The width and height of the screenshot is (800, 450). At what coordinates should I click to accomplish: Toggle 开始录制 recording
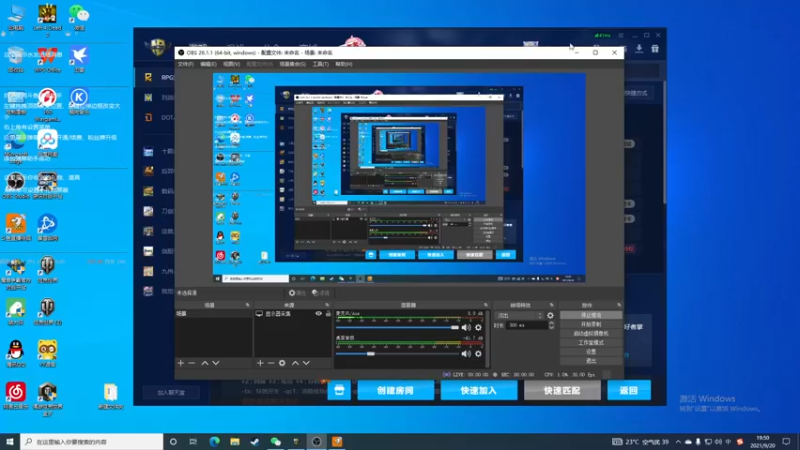click(591, 324)
